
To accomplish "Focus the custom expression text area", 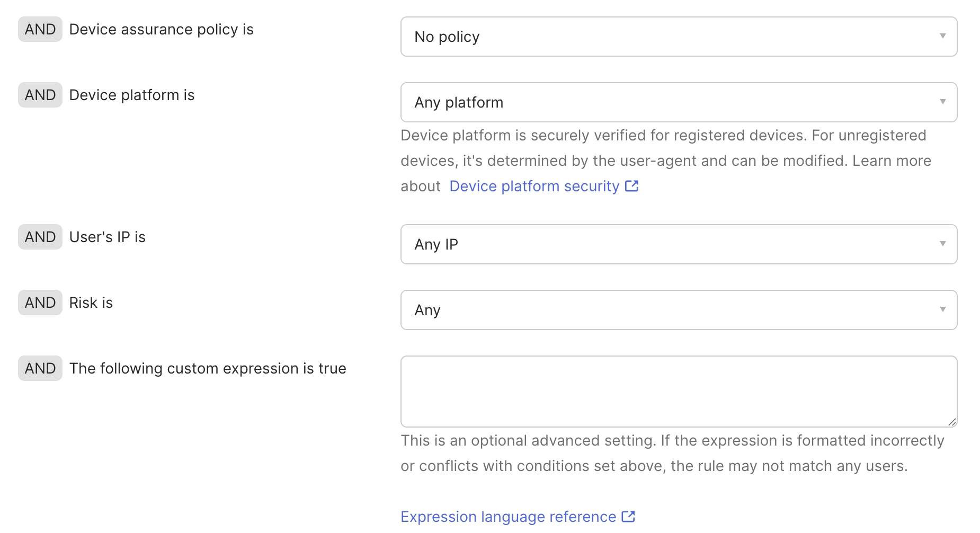I will pyautogui.click(x=678, y=391).
